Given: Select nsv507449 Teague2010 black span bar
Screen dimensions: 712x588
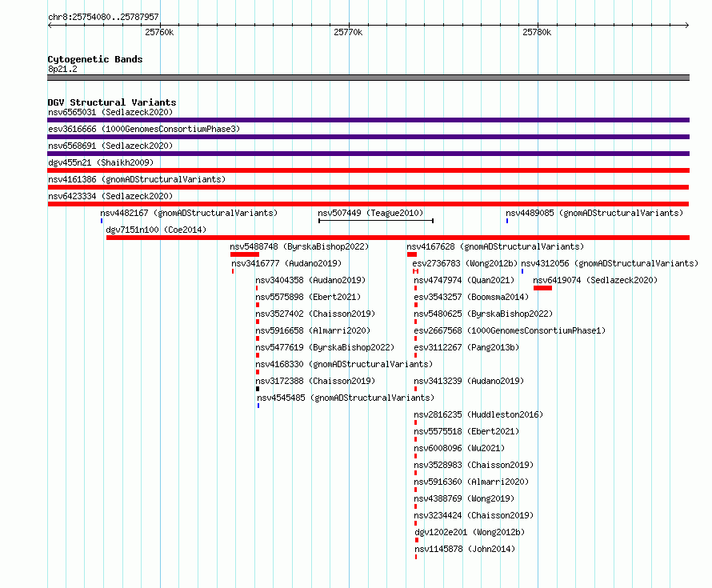Looking at the screenshot, I should point(376,221).
